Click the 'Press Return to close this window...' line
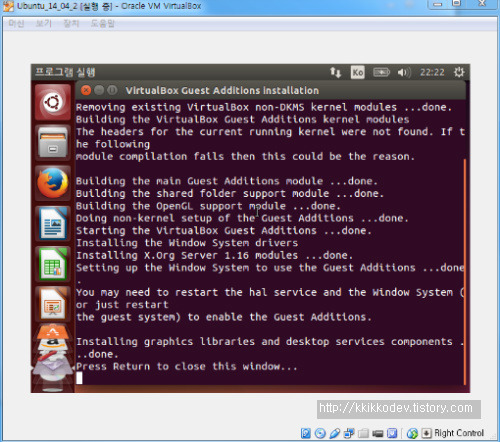Viewport: 500px width, 442px height. point(186,366)
